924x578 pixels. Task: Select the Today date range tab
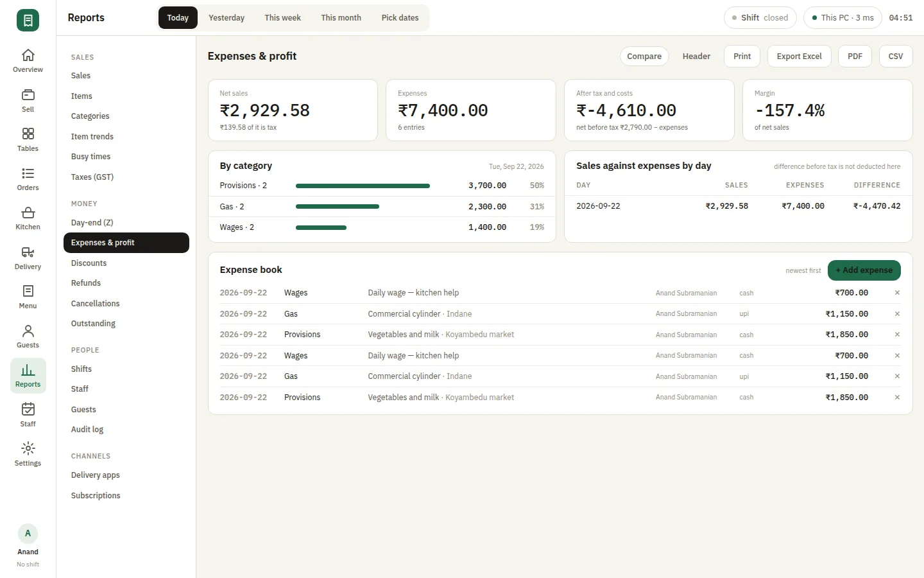click(178, 18)
